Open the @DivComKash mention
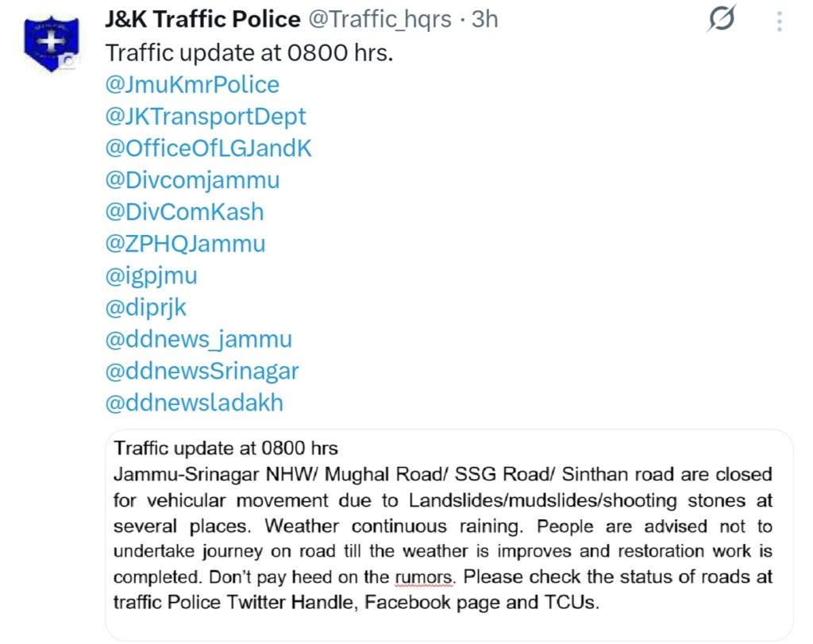The height and width of the screenshot is (644, 813). (x=184, y=212)
